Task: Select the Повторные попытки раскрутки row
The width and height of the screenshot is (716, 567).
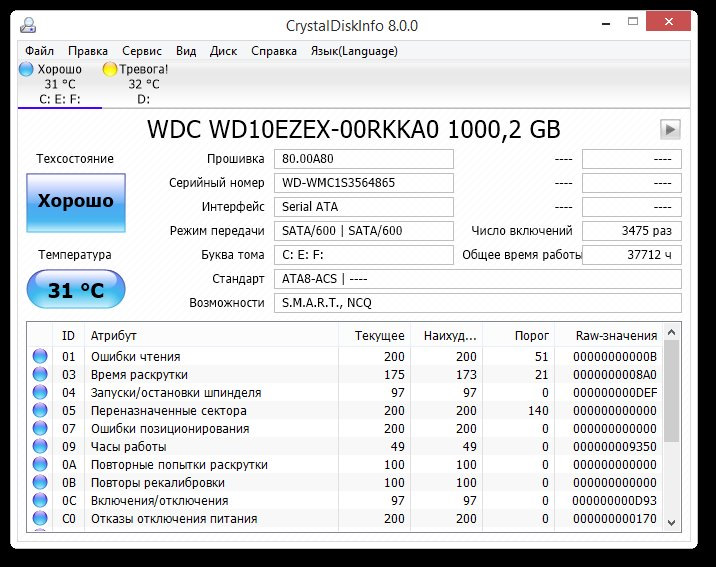Action: tap(347, 464)
